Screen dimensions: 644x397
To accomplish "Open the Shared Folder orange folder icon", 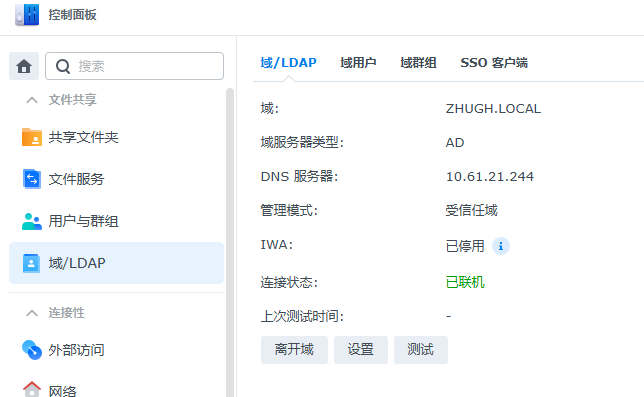I will pos(32,137).
